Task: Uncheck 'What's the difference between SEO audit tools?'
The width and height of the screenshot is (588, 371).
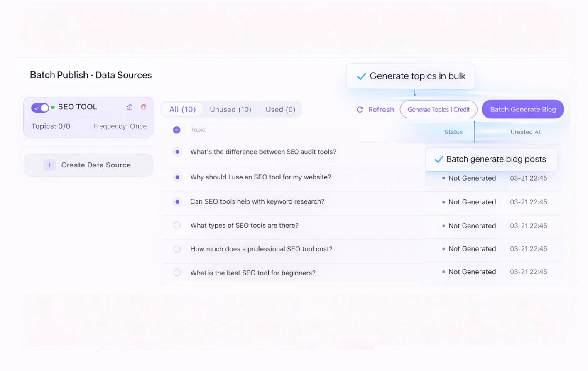Action: pyautogui.click(x=177, y=152)
